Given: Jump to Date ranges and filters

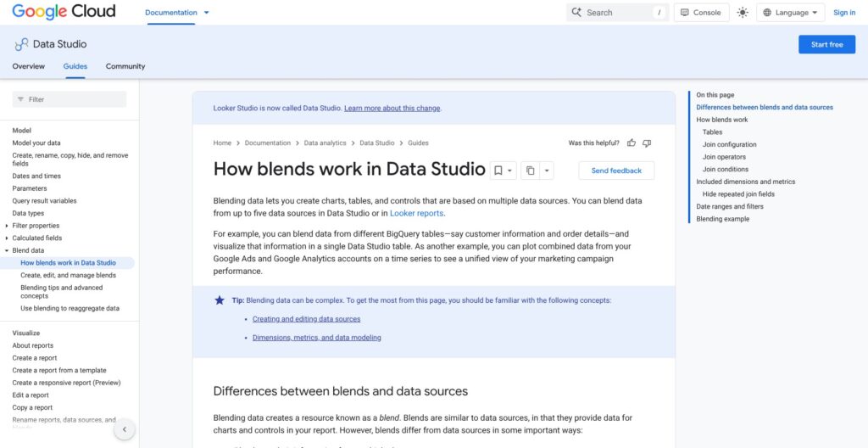Looking at the screenshot, I should 730,206.
